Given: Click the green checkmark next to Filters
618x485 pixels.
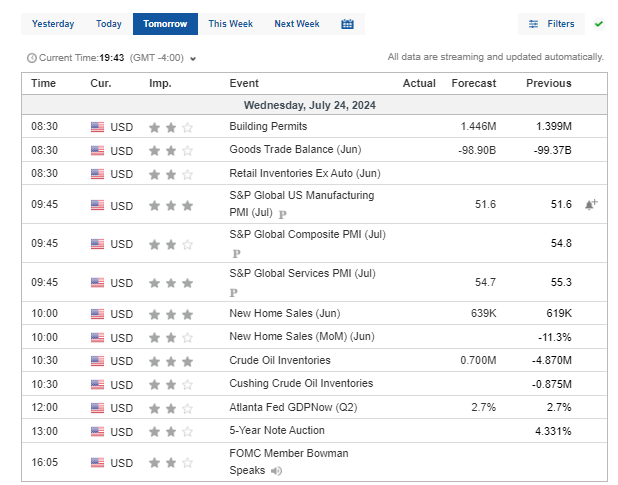Looking at the screenshot, I should (x=598, y=23).
